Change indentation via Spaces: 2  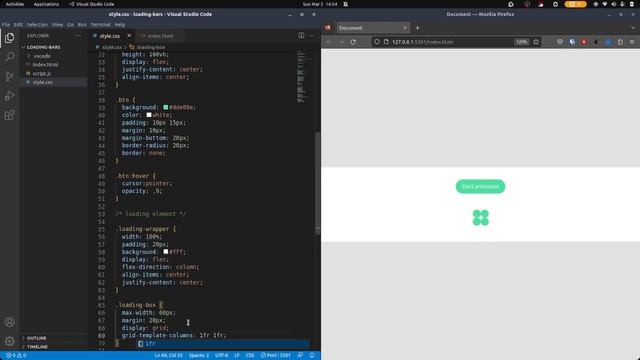click(x=199, y=356)
